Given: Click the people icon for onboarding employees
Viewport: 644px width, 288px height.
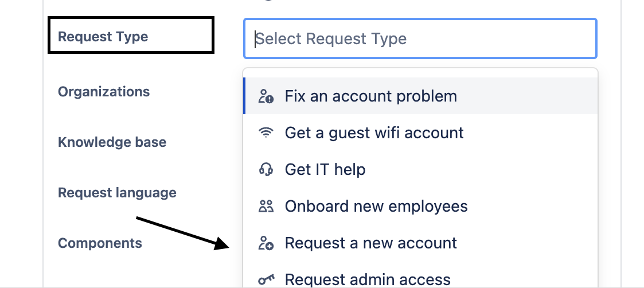Looking at the screenshot, I should (266, 206).
